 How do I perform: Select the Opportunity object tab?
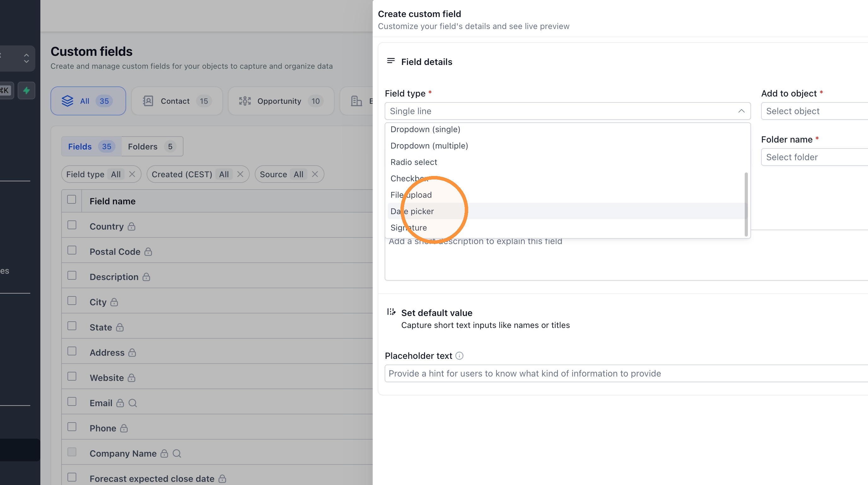(x=281, y=101)
